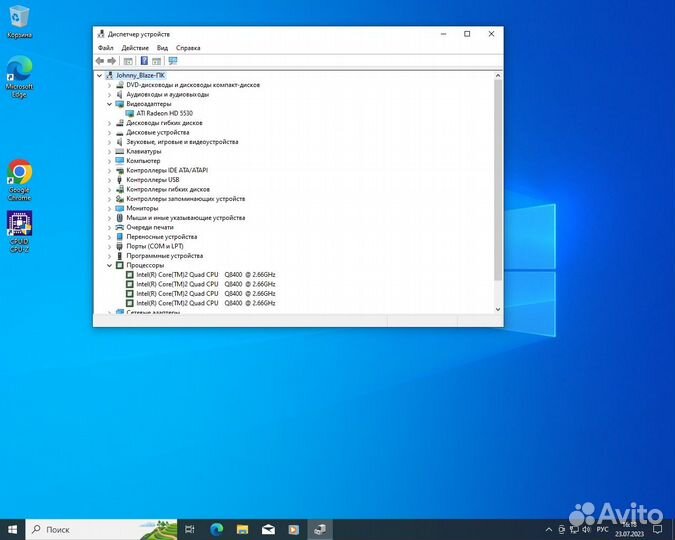The width and height of the screenshot is (675, 540).
Task: Open File Explorer from taskbar
Action: pos(242,530)
